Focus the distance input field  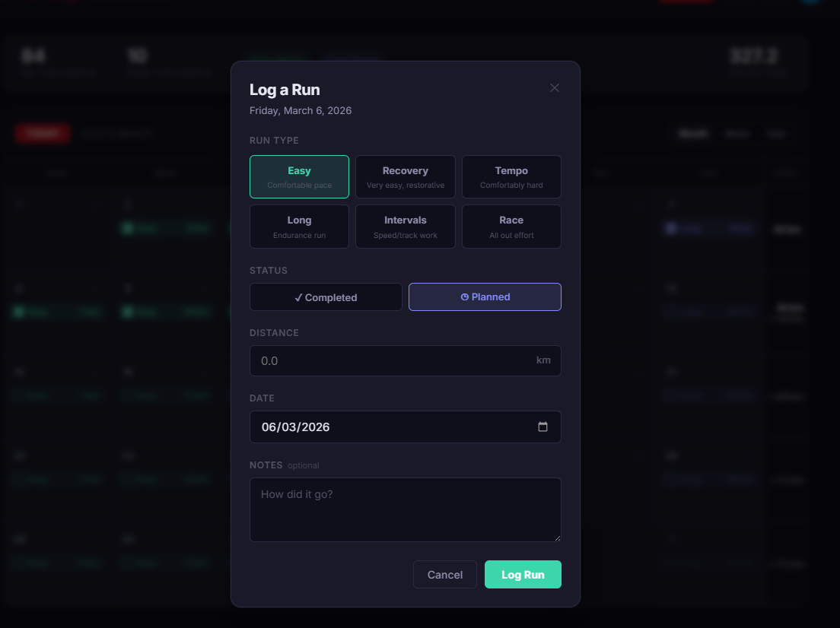point(405,361)
